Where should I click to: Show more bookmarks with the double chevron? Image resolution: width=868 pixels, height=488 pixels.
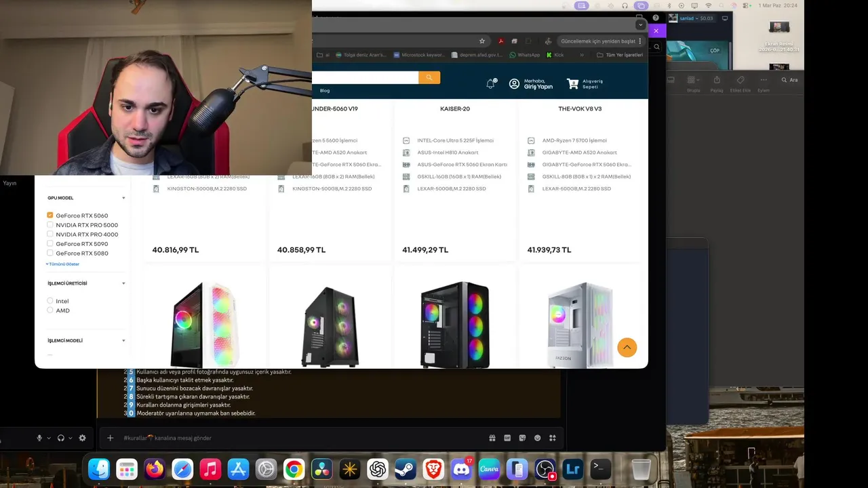click(x=582, y=55)
